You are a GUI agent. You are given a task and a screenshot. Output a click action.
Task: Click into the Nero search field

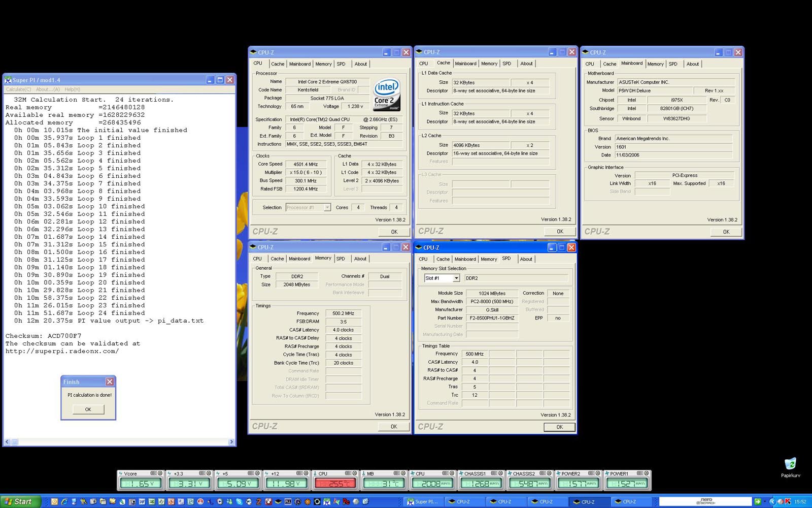point(705,501)
